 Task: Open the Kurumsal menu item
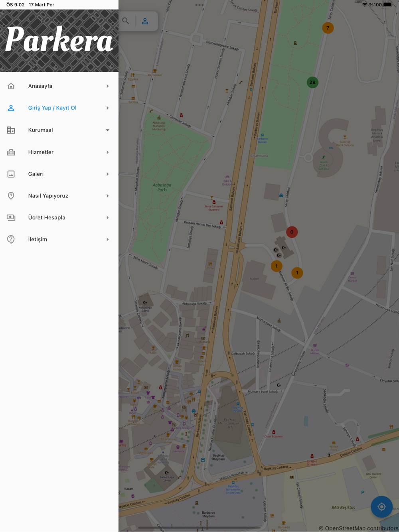59,130
